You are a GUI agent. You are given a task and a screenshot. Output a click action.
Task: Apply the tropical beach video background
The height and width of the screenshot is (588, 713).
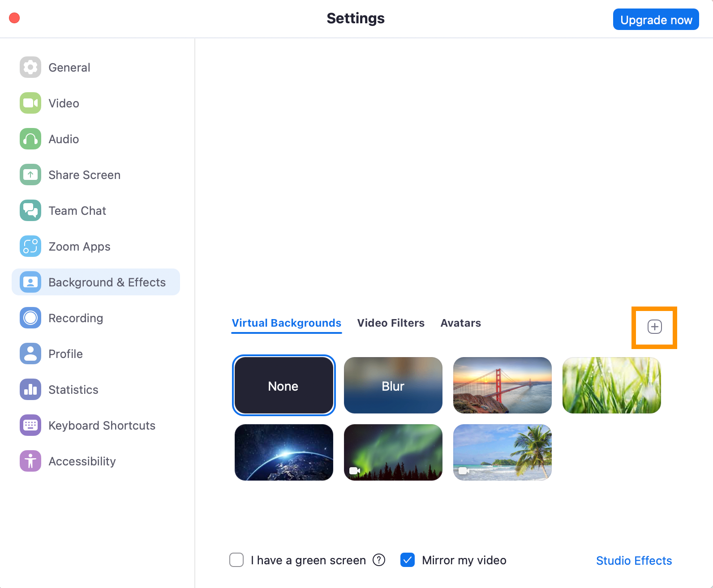tap(503, 452)
